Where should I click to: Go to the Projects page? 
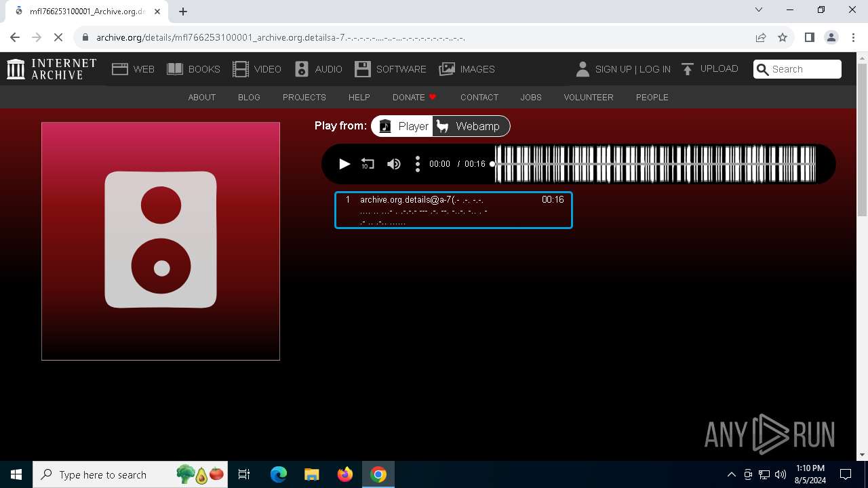(304, 97)
